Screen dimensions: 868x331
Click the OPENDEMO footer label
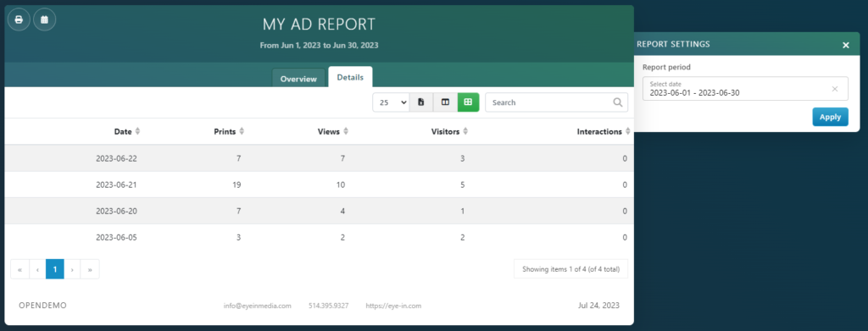(42, 305)
